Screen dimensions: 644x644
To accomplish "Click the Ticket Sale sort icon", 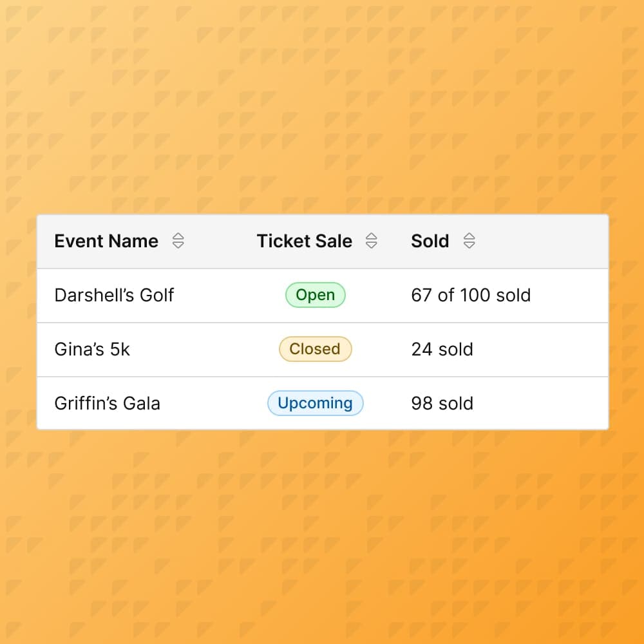I will 372,241.
